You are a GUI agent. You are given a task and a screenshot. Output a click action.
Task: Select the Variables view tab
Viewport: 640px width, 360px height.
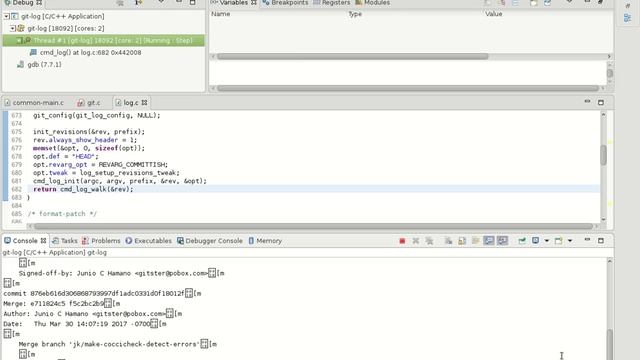click(234, 3)
